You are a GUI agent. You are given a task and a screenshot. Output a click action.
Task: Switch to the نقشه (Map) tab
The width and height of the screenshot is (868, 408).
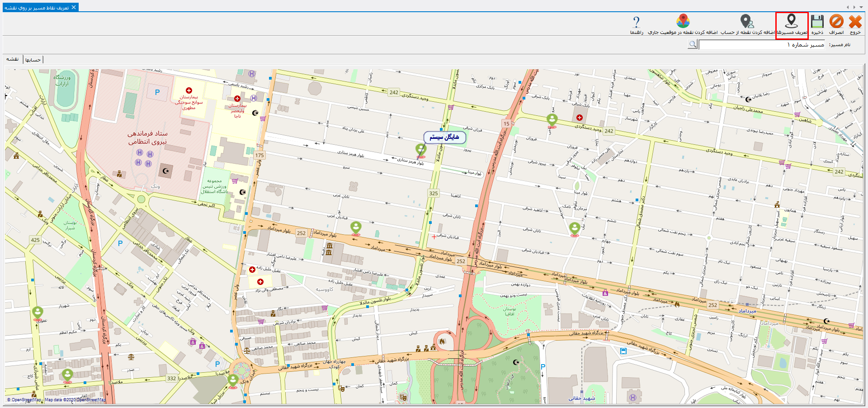point(13,59)
